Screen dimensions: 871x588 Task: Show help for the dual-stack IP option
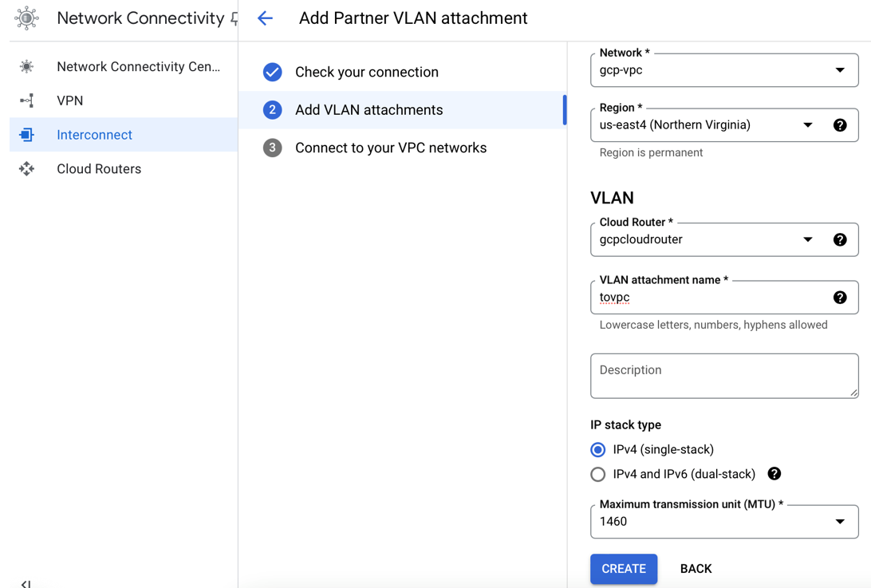774,474
